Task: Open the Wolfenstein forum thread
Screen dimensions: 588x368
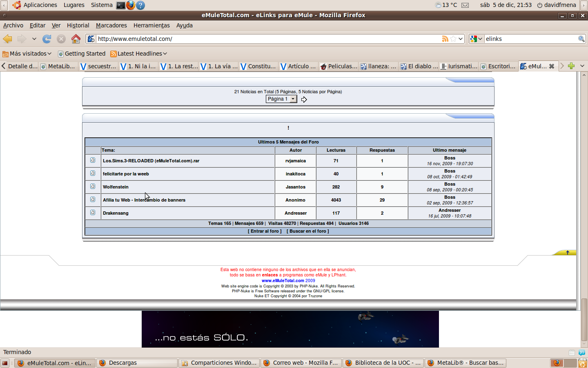Action: tap(116, 187)
